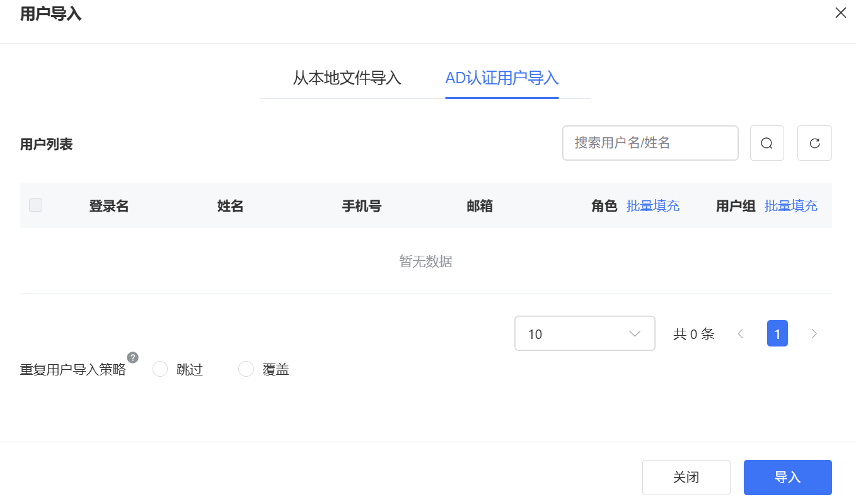
Task: Go to next page arrow
Action: coord(814,334)
